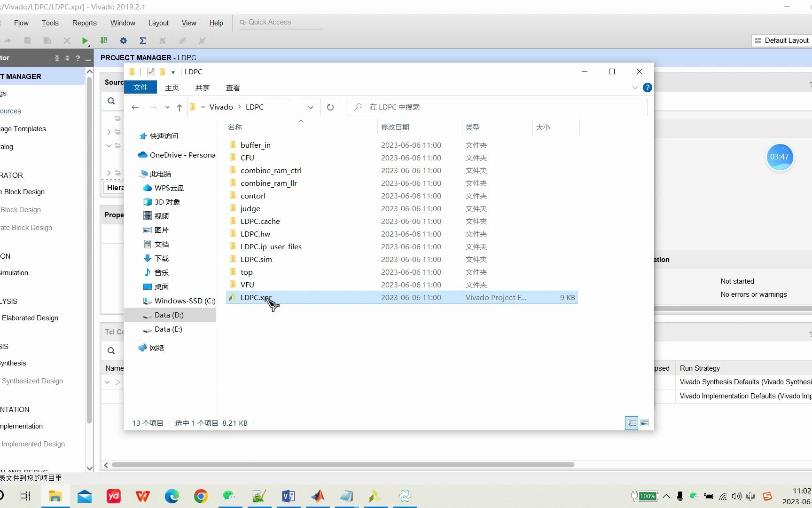Open the Tools menu in Vivado

pos(50,23)
